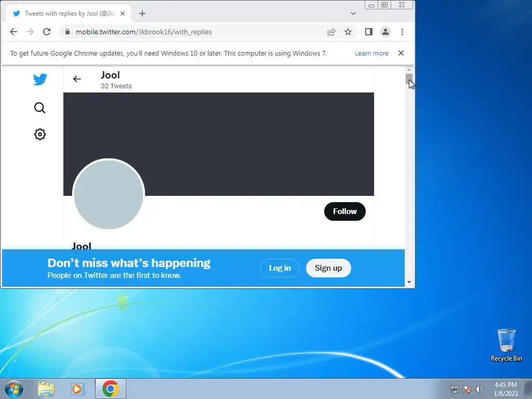
Task: Open Twitter settings gear icon
Action: (x=39, y=135)
